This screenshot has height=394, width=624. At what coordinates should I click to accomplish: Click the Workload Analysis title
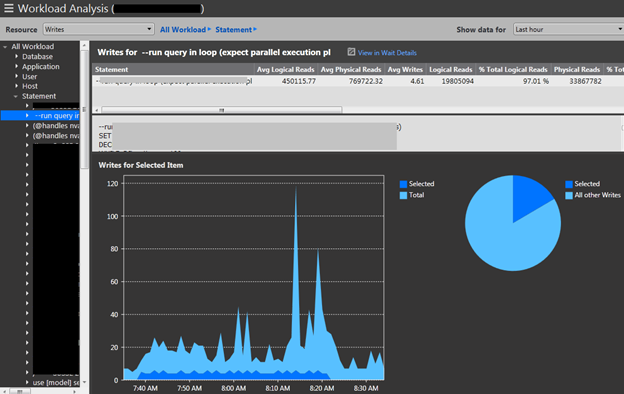pos(63,8)
